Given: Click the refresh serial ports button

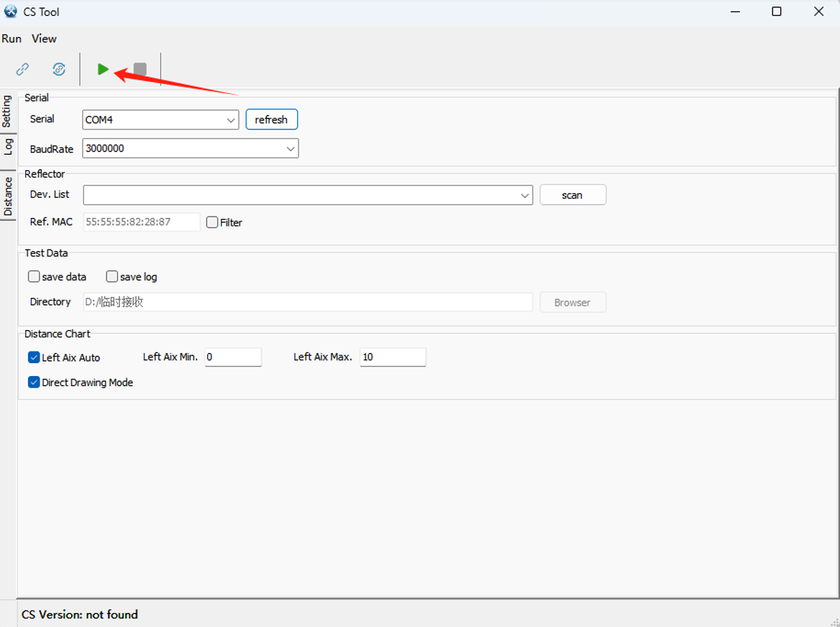Looking at the screenshot, I should [271, 119].
